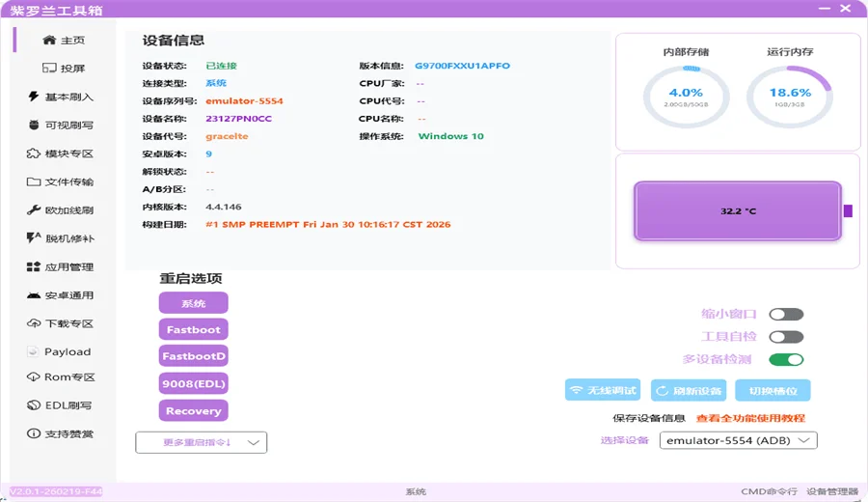Click device codename gracelte
Screen dimensions: 868x502
point(227,136)
